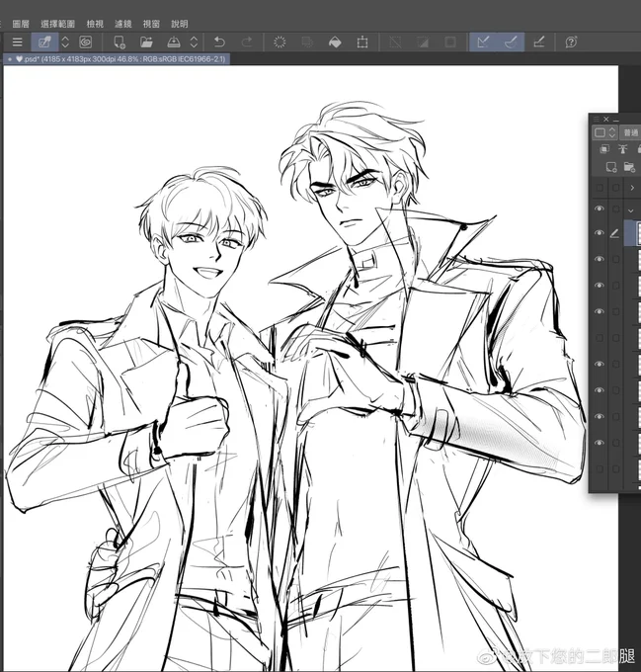Screen dimensions: 641x672
Task: Click the Clear (dotted circle) icon
Action: pyautogui.click(x=280, y=42)
